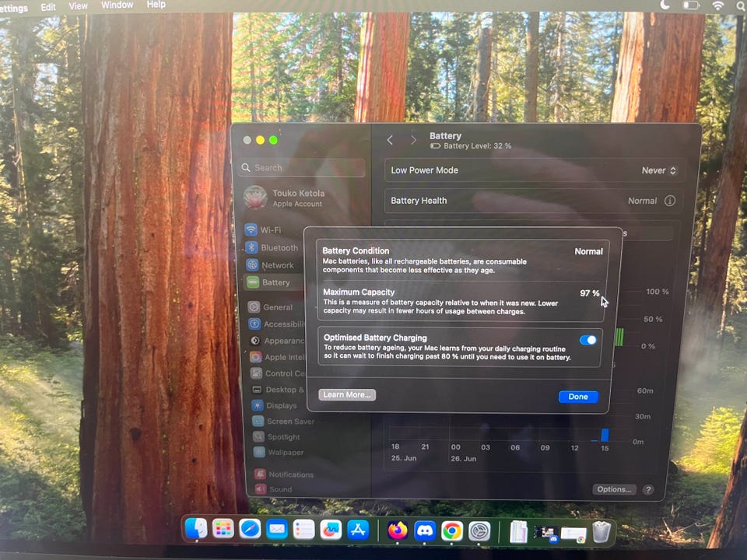
Task: Open the Mail app in the Dock
Action: point(277,529)
